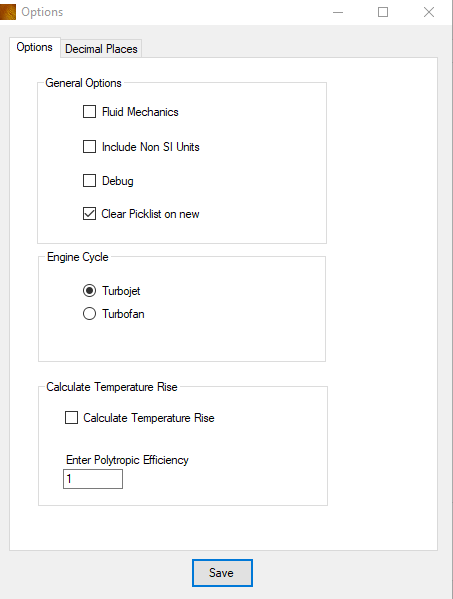Image resolution: width=453 pixels, height=599 pixels.
Task: Click the Include Non SI Units label
Action: pyautogui.click(x=150, y=147)
